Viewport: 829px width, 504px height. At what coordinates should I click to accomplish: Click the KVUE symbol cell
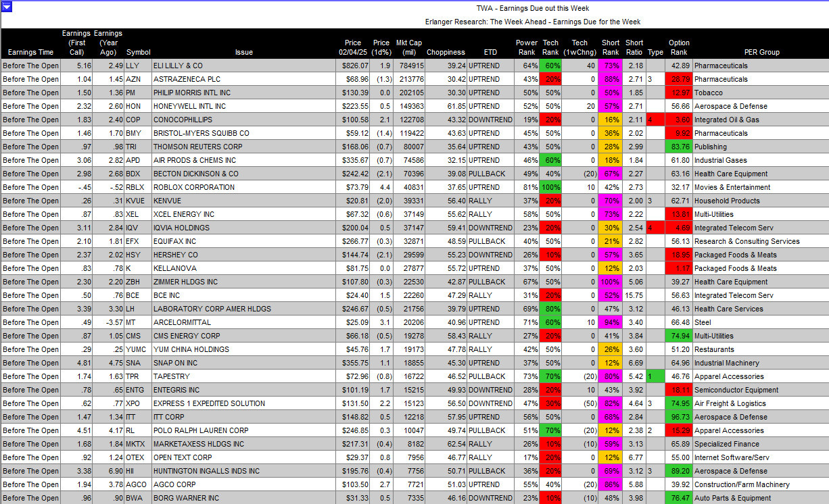pos(137,201)
